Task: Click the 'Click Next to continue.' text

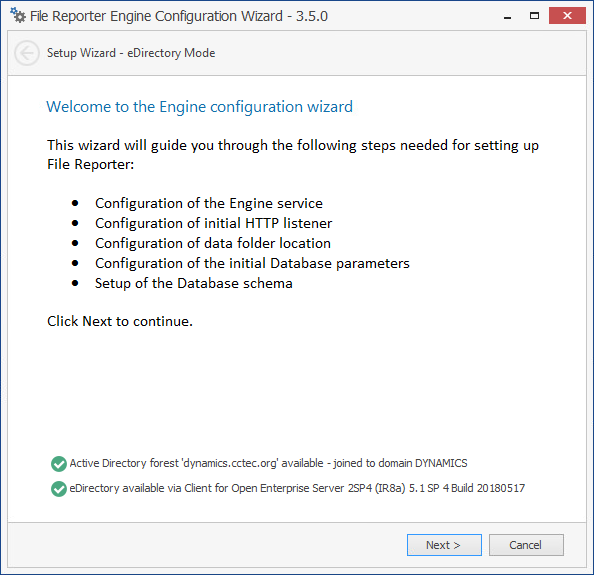Action: pyautogui.click(x=120, y=321)
